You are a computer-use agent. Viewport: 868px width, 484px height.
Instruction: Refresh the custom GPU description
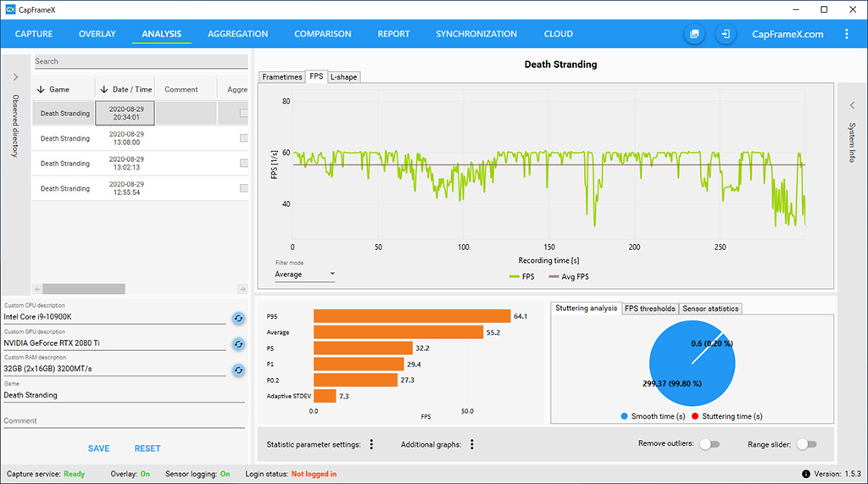(239, 344)
